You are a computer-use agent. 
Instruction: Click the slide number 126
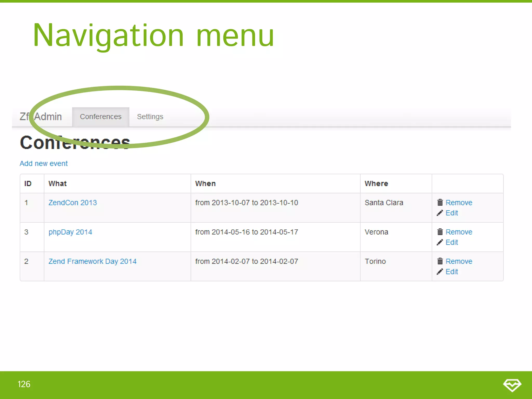coord(24,384)
